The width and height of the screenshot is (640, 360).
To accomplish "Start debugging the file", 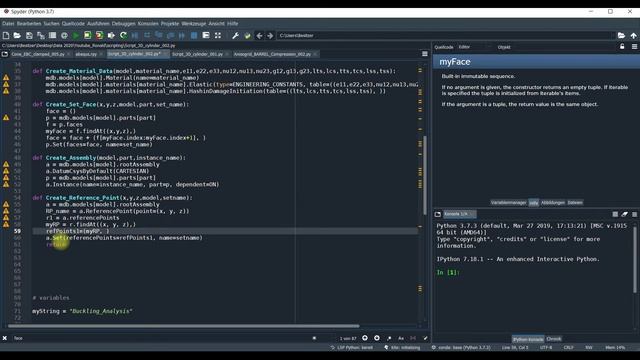I will [135, 36].
